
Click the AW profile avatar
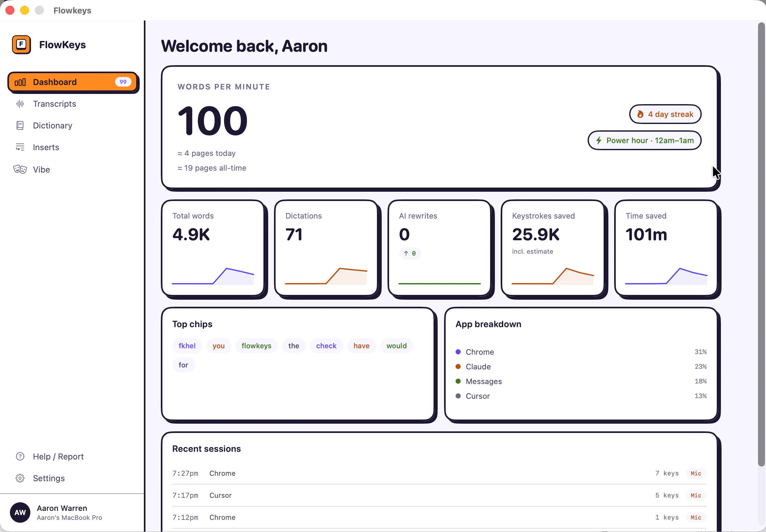(x=20, y=512)
